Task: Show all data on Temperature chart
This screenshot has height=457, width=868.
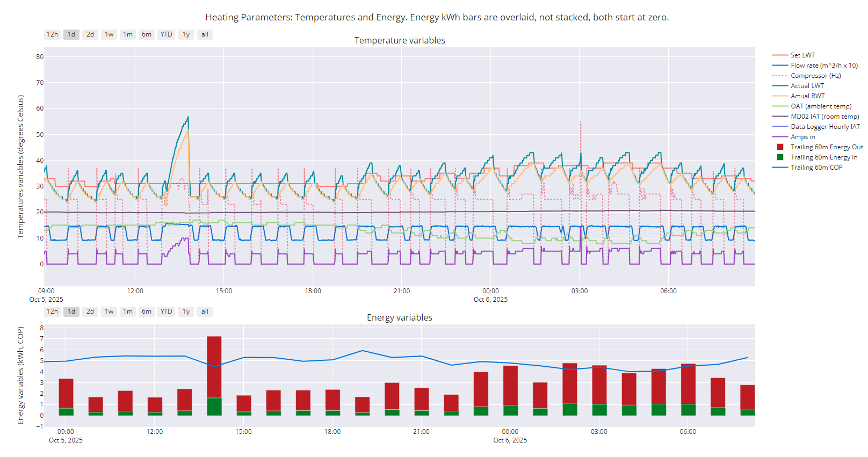Action: click(x=205, y=34)
